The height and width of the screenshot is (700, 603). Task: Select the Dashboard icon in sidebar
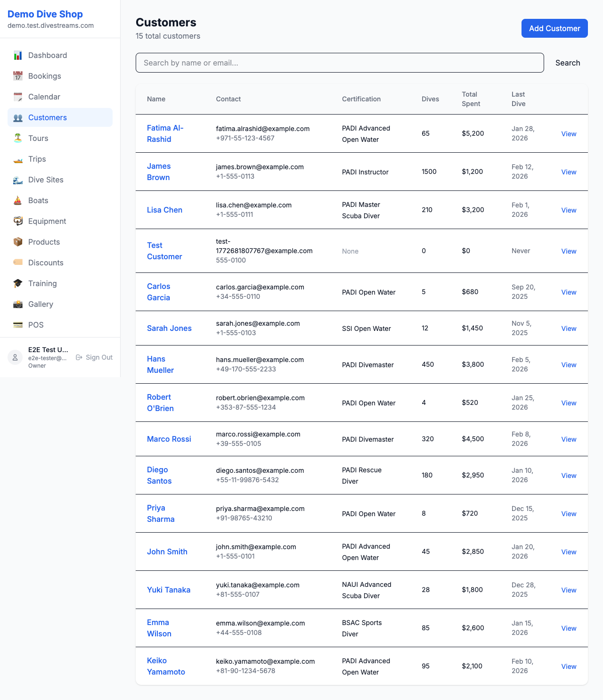pyautogui.click(x=17, y=55)
